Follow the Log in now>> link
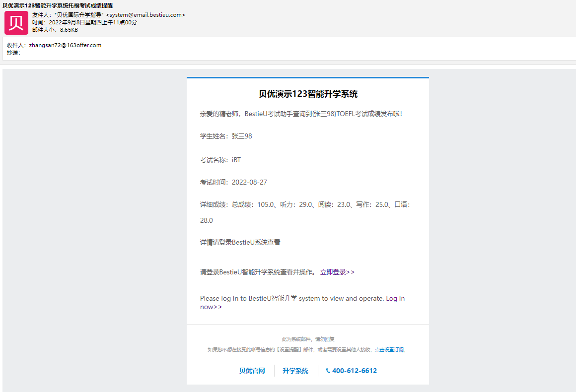Image resolution: width=576 pixels, height=392 pixels. click(302, 303)
